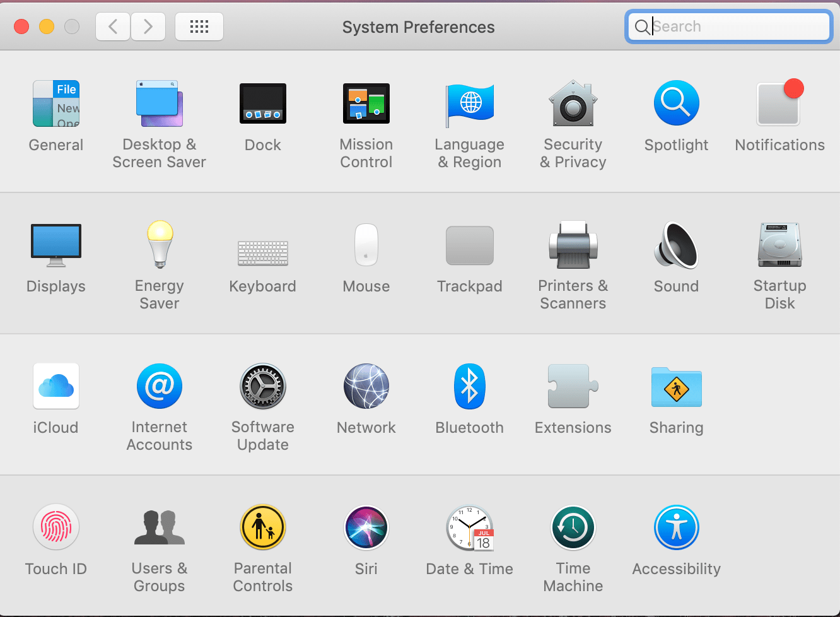Open Touch ID settings
This screenshot has width=840, height=617.
click(56, 527)
